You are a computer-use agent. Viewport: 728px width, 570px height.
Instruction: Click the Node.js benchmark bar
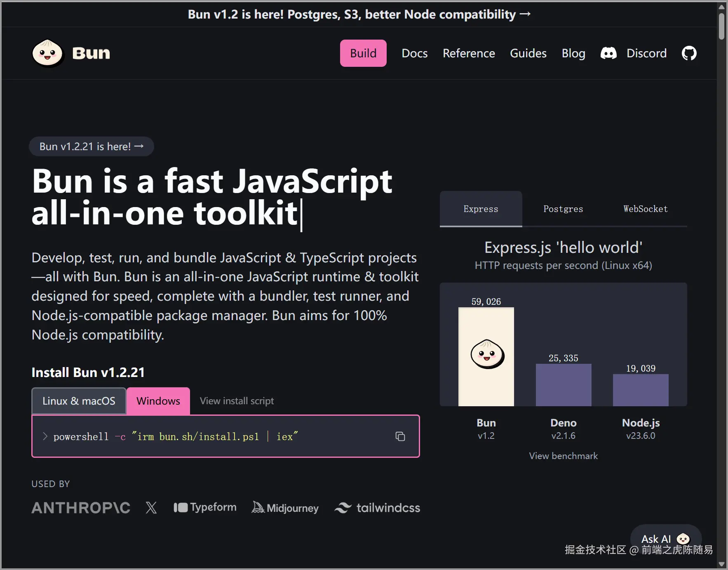[641, 390]
